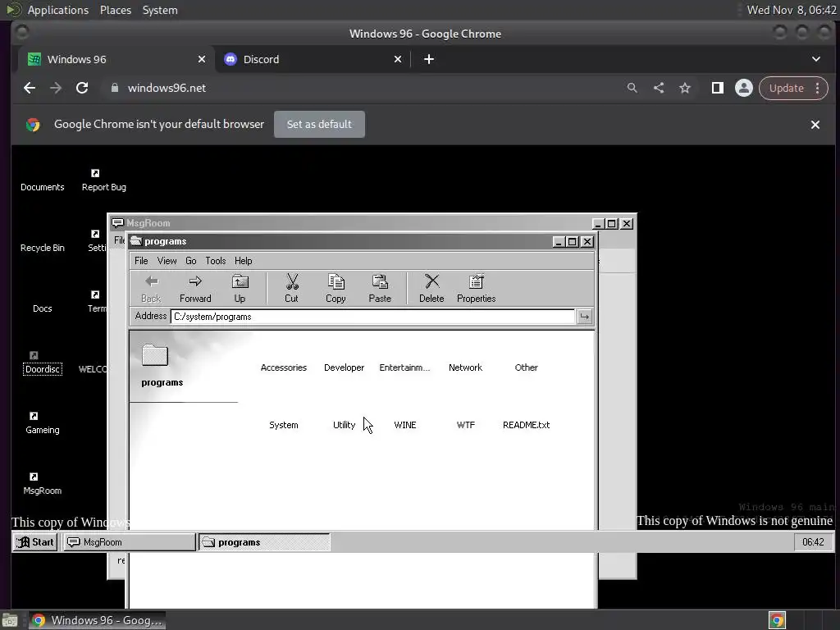The width and height of the screenshot is (840, 630).
Task: Go Up one folder level
Action: (x=240, y=288)
